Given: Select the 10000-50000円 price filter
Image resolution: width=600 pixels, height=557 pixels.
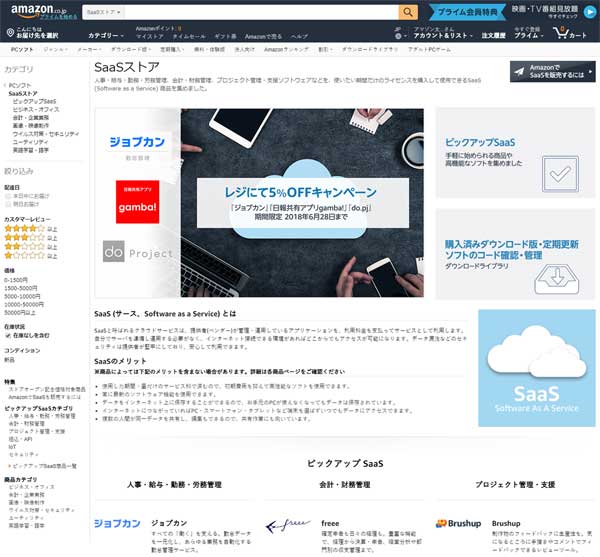Looking at the screenshot, I should (x=24, y=305).
